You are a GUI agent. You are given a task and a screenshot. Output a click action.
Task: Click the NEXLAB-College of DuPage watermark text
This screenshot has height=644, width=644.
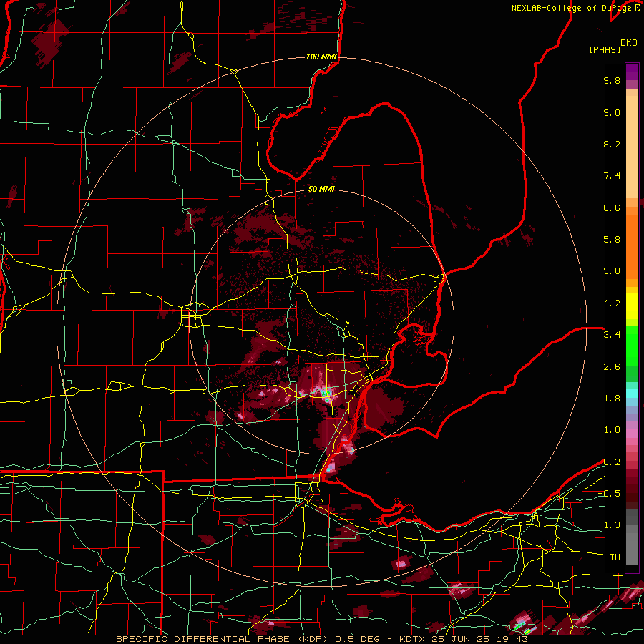tap(575, 8)
